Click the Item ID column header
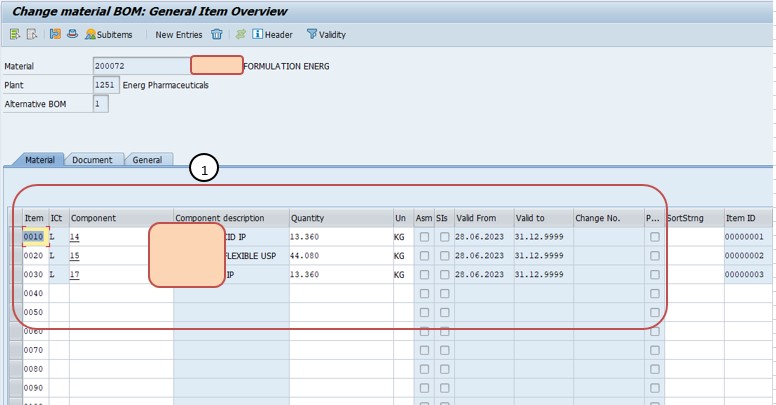The width and height of the screenshot is (776, 405). (x=748, y=218)
